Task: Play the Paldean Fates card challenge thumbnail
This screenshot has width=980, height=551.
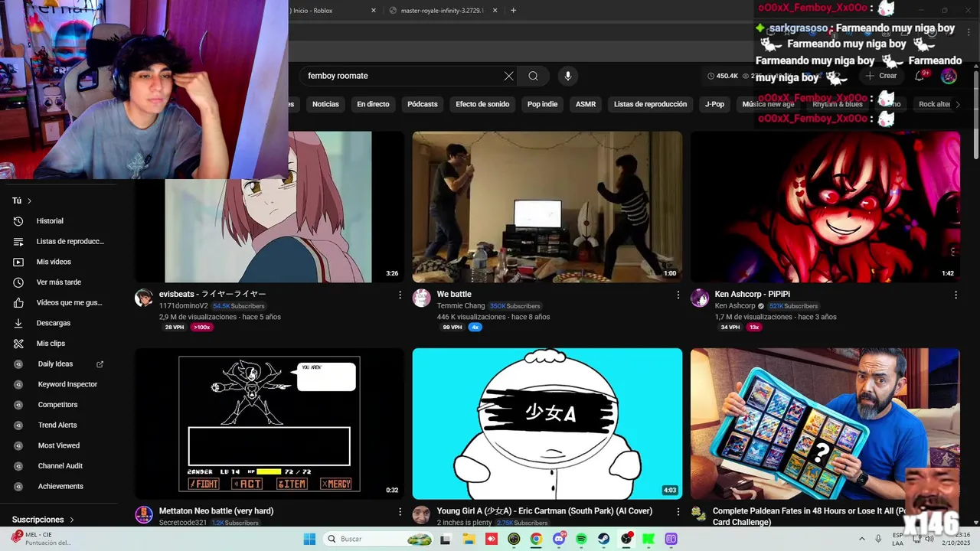Action: click(825, 424)
